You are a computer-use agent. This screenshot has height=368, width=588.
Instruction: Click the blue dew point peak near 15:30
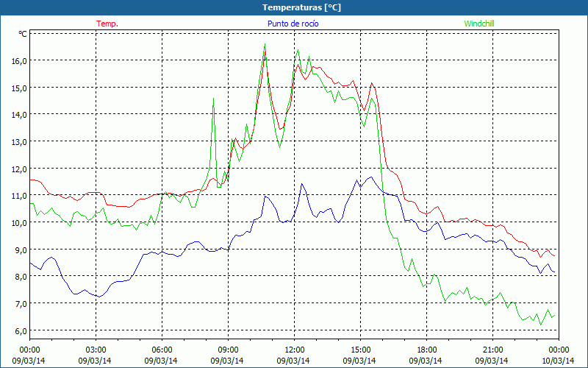(x=371, y=177)
